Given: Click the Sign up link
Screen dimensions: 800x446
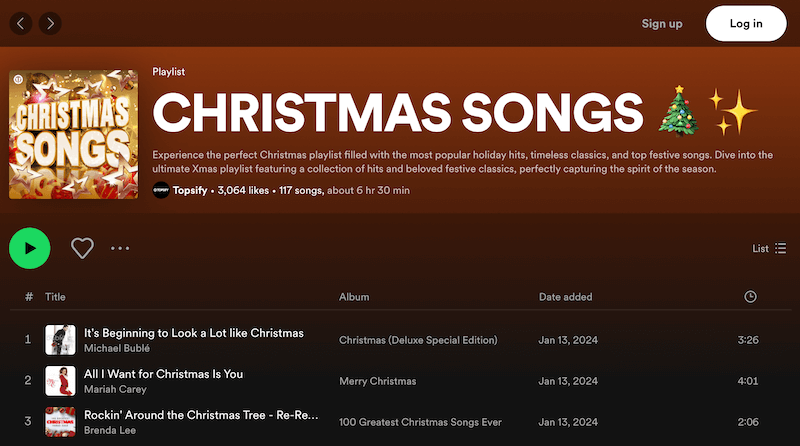Looking at the screenshot, I should coord(662,23).
